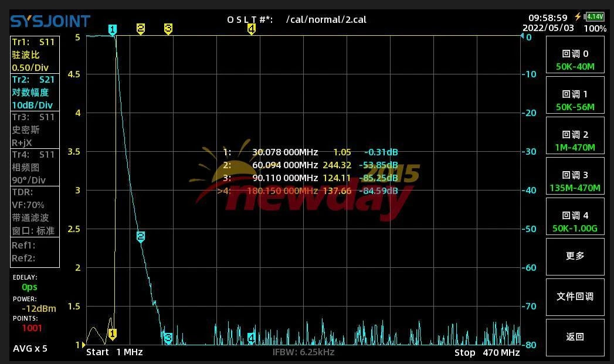Click the EDELAY 0ps value
This screenshot has width=614, height=364.
(x=29, y=287)
